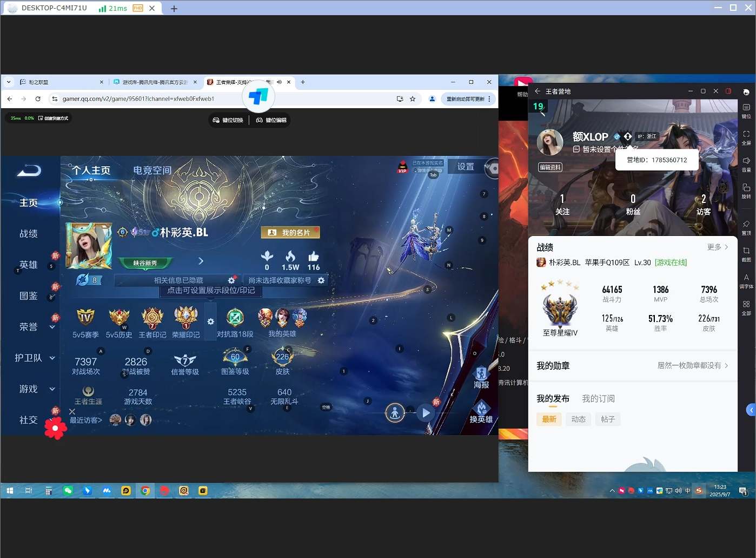Open 英雄 in game sidebar

29,265
